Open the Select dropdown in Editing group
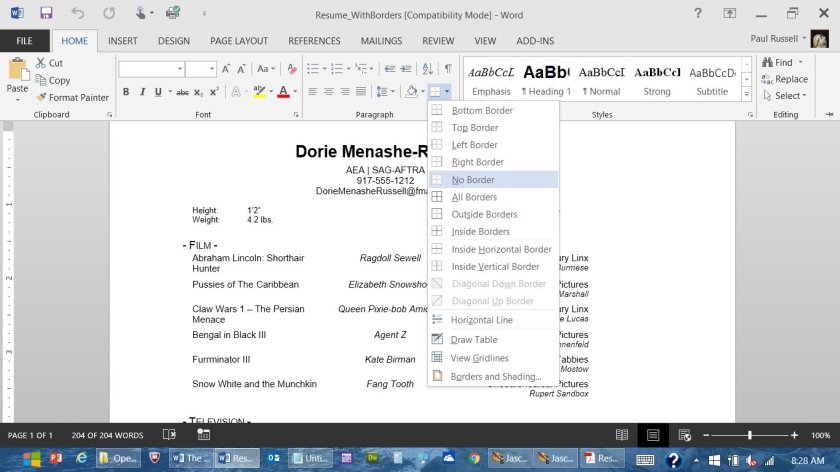 point(789,96)
